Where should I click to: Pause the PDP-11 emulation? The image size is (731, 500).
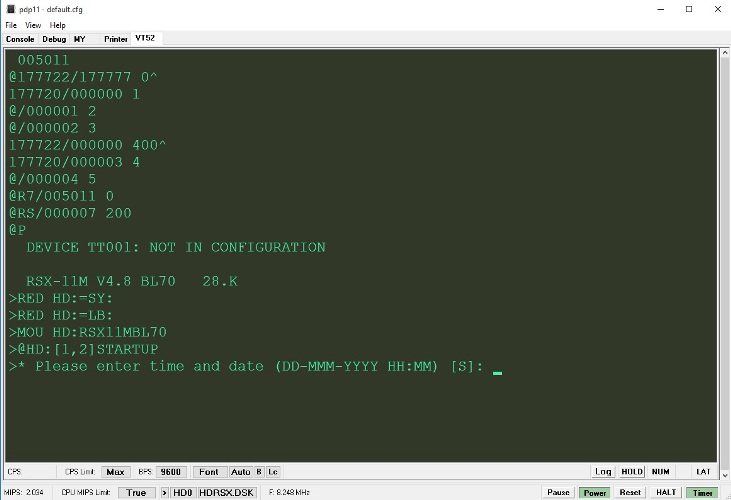pos(558,492)
